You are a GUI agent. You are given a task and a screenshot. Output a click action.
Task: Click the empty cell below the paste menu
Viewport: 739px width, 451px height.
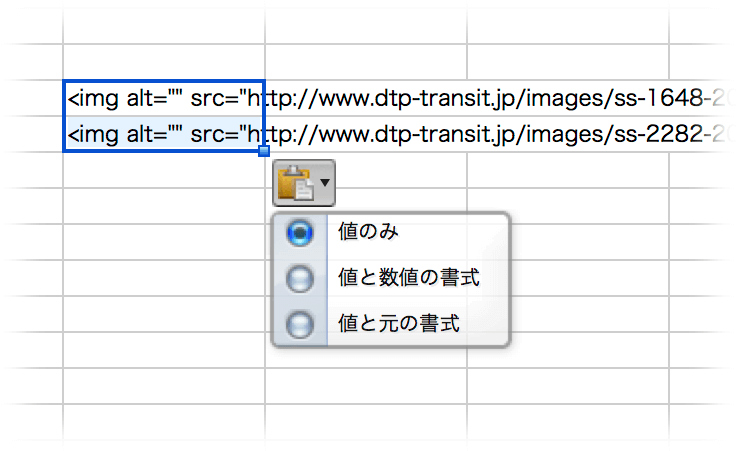click(366, 386)
